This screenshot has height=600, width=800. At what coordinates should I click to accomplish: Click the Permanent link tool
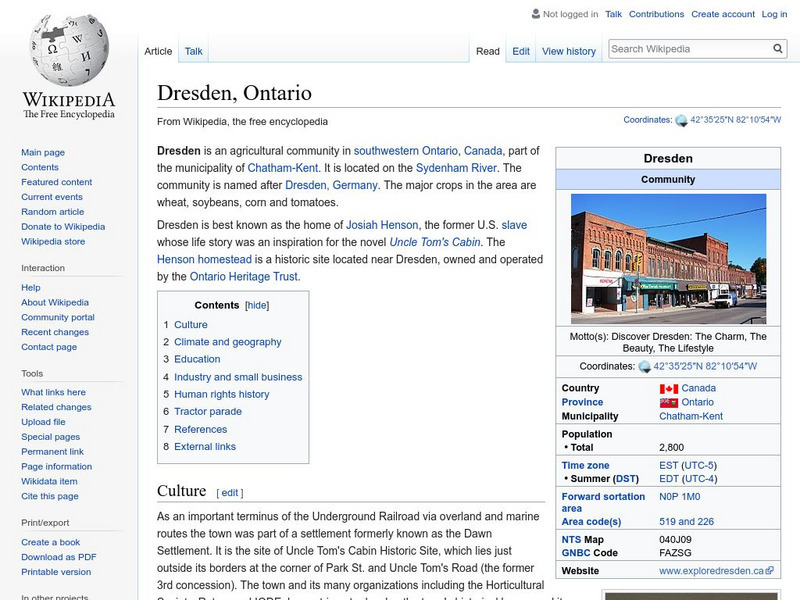coord(52,451)
